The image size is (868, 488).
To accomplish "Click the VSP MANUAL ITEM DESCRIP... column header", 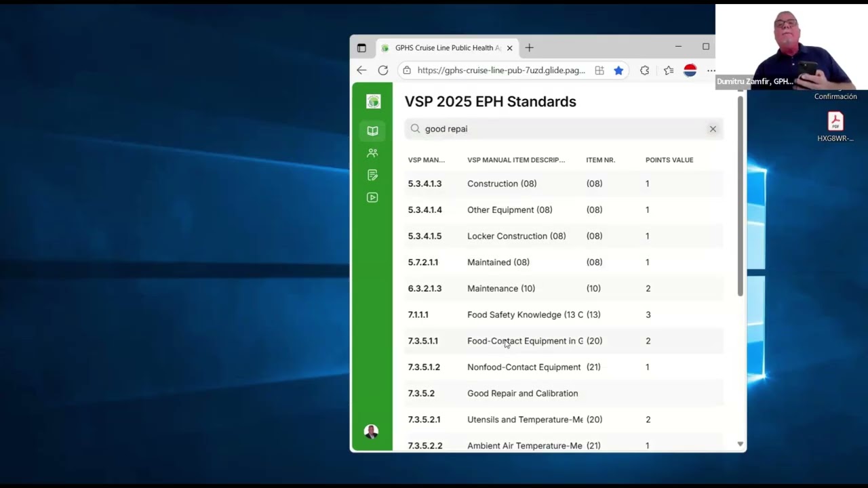I will (516, 160).
